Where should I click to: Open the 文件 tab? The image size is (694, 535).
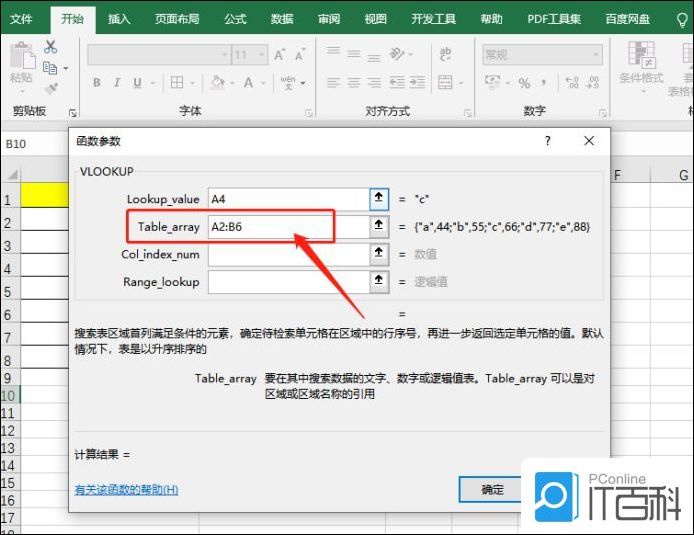[21, 19]
